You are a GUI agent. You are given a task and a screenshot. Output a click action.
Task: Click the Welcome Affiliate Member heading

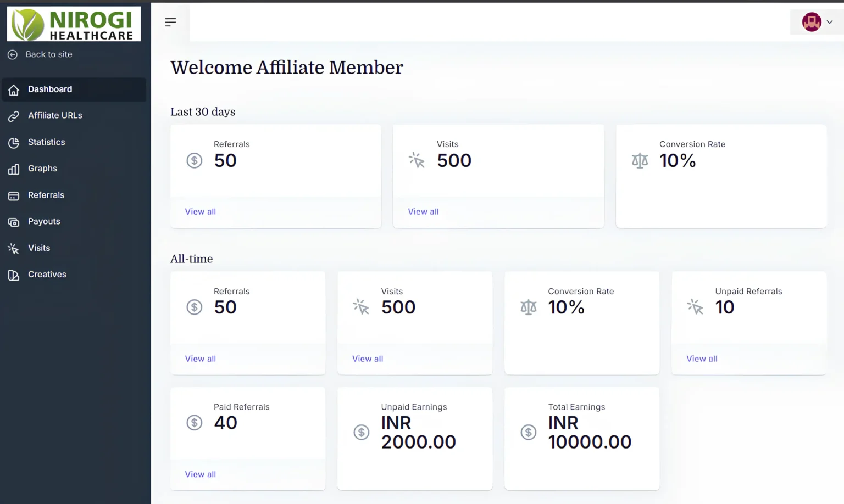coord(287,68)
